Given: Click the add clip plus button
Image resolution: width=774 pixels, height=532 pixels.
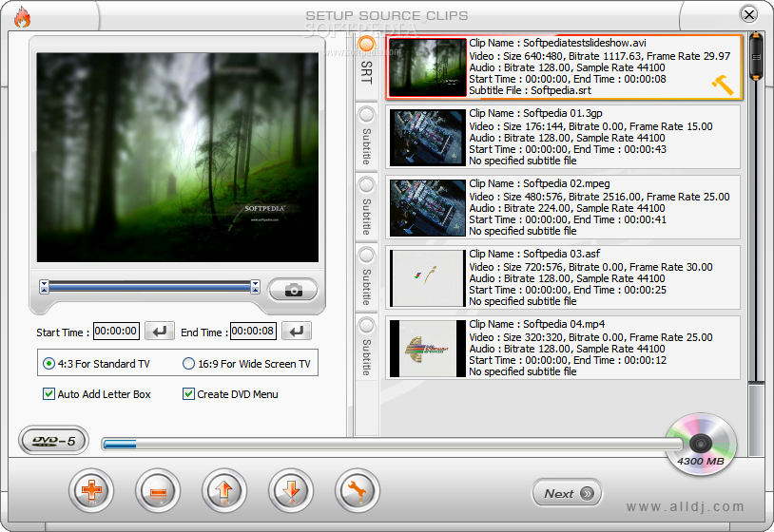Looking at the screenshot, I should click(x=91, y=491).
